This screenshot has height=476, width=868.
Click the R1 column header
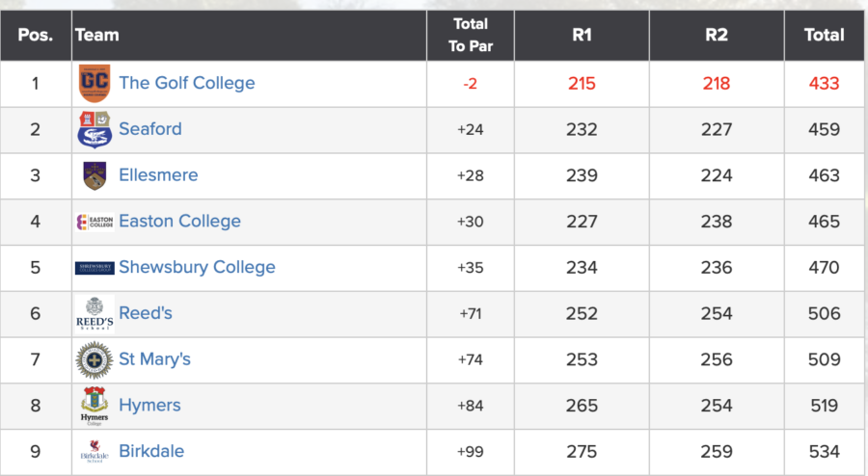[x=582, y=36]
